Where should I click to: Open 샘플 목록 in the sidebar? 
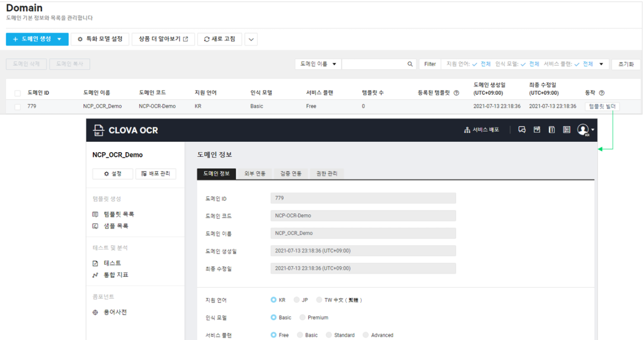(110, 226)
